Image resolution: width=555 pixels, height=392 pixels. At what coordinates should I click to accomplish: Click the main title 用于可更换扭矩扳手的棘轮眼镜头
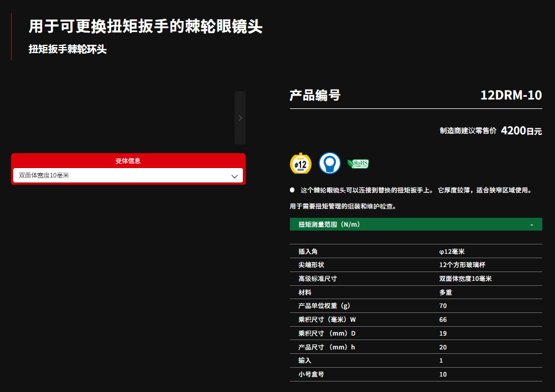pyautogui.click(x=146, y=27)
